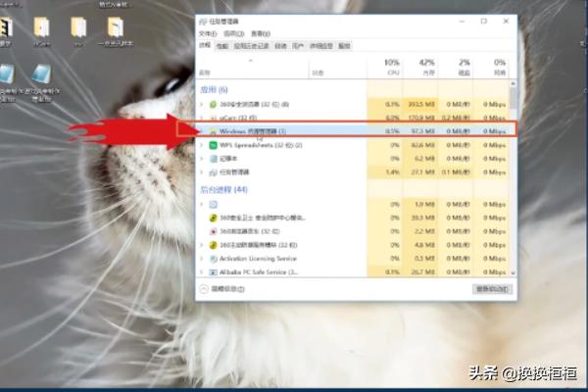Click the Task Manager title bar icon
The width and height of the screenshot is (588, 392).
[203, 22]
